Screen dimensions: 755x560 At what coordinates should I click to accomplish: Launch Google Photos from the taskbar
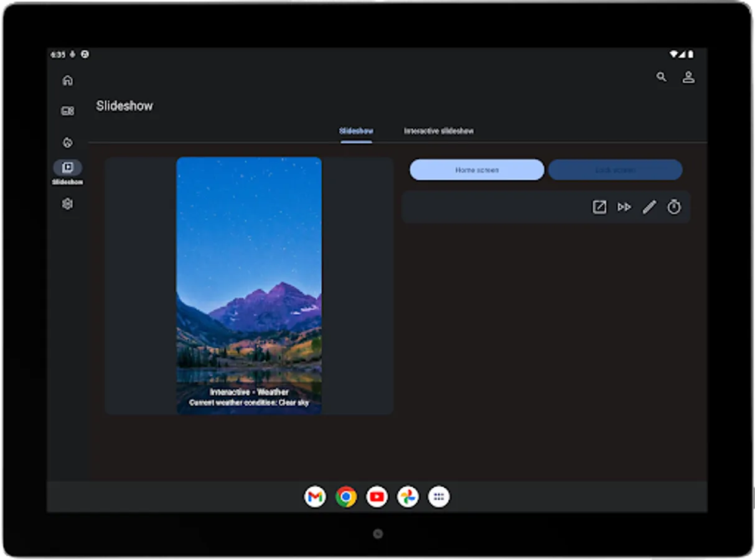tap(408, 497)
